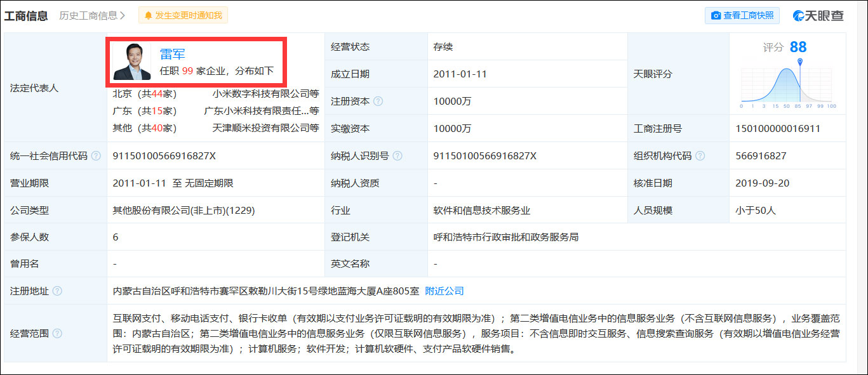Click the score distribution chart
The image size is (868, 375).
pos(788,84)
